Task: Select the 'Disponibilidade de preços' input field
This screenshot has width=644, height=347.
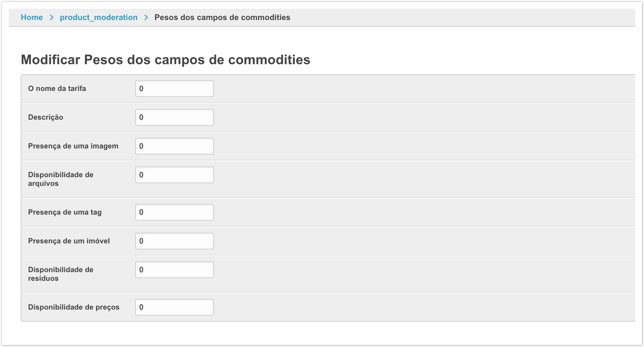Action: click(x=174, y=307)
